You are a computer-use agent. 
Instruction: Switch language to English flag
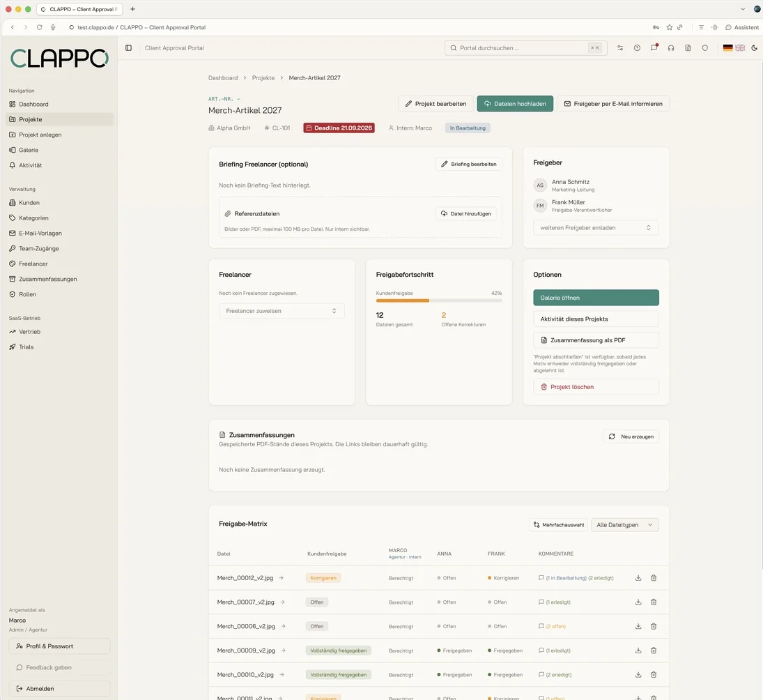coord(740,47)
